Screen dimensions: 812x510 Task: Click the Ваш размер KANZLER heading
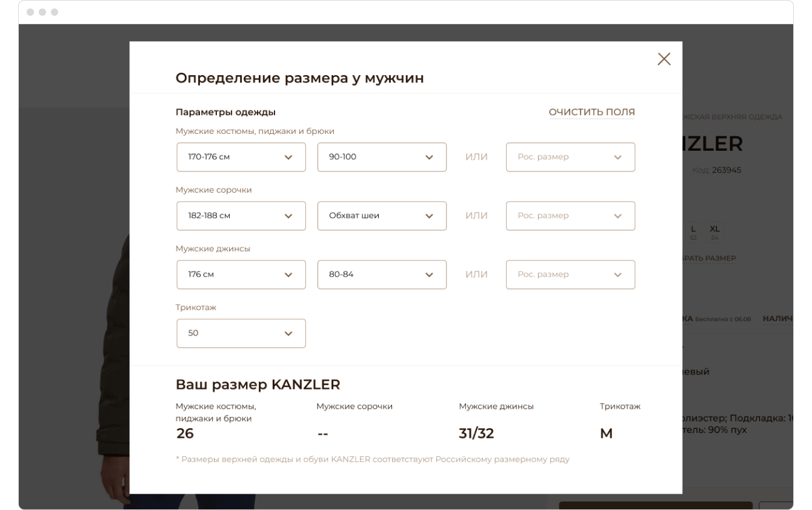[258, 385]
